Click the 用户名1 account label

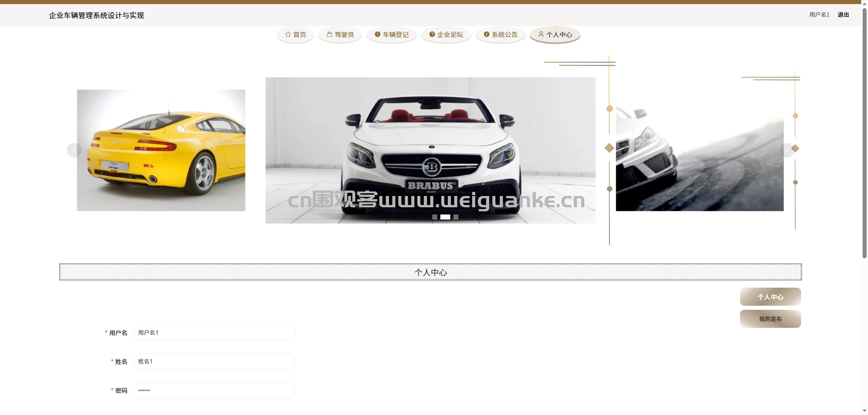pyautogui.click(x=819, y=15)
